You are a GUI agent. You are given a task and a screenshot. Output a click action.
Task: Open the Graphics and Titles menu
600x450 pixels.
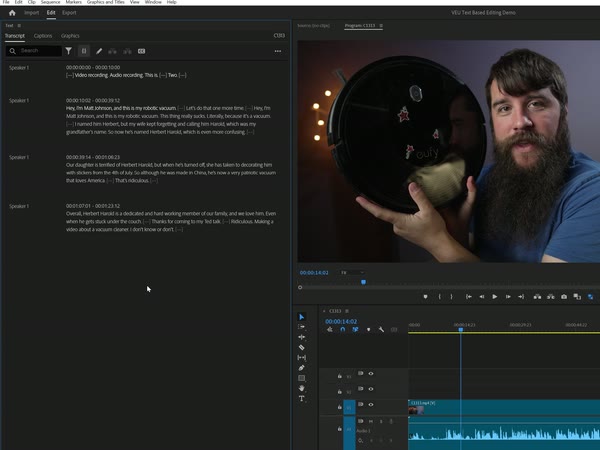pyautogui.click(x=106, y=2)
